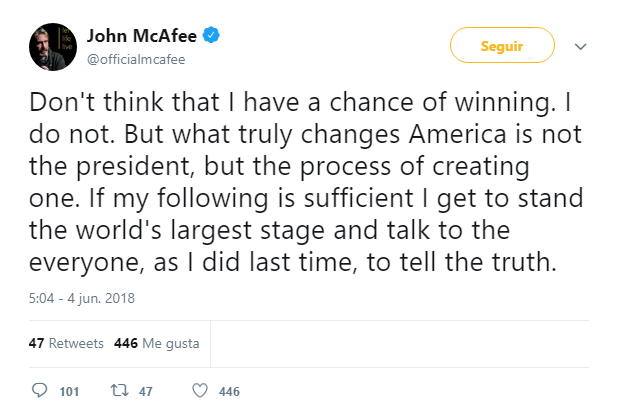
Task: Click the 47 count beside retweet icon
Action: [x=145, y=391]
